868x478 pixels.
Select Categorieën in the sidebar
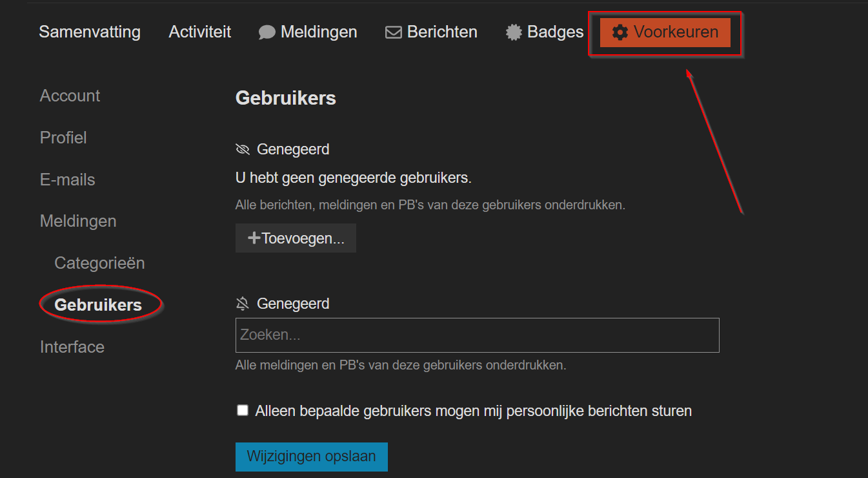99,263
